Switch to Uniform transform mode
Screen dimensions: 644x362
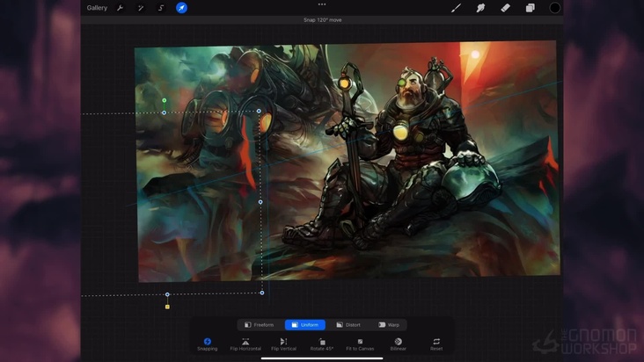click(x=305, y=325)
